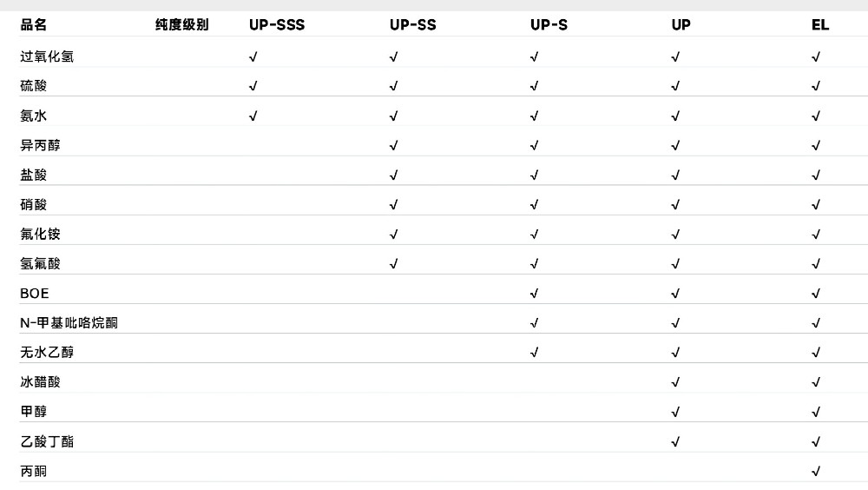
Task: Select the 纯度级别 header label
Action: 182,25
